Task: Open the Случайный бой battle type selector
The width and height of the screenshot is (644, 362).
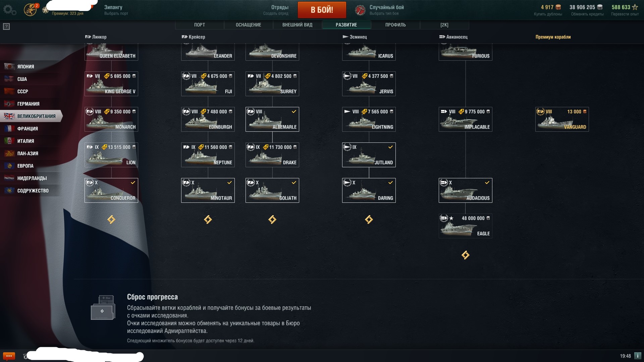Action: (386, 10)
